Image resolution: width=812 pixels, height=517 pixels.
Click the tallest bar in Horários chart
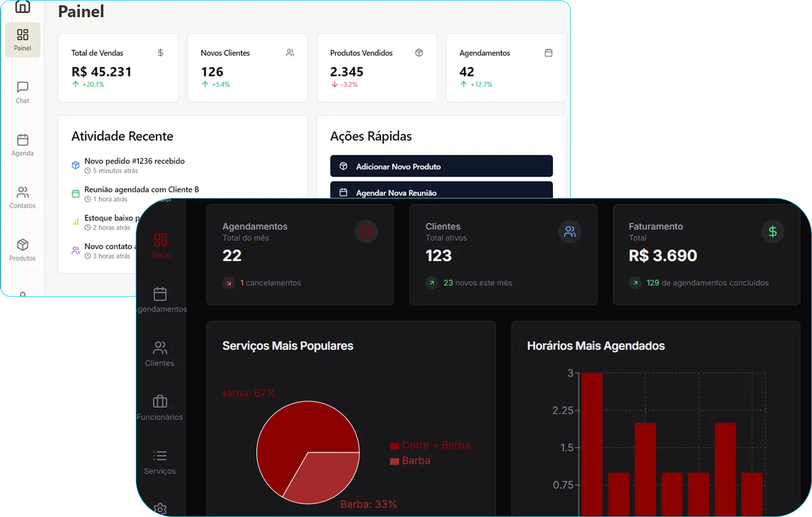[x=592, y=443]
